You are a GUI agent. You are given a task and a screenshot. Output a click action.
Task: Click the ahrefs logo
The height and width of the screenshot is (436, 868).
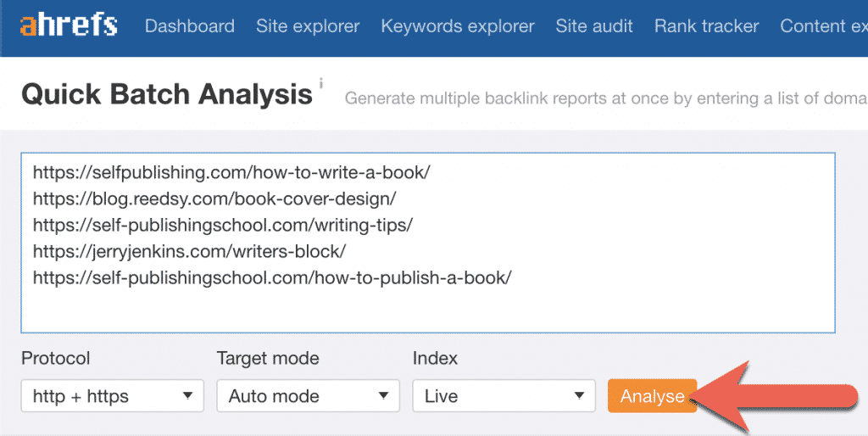pyautogui.click(x=70, y=25)
